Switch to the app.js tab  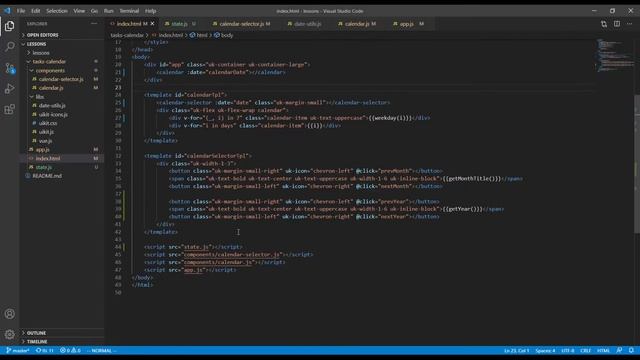[407, 24]
